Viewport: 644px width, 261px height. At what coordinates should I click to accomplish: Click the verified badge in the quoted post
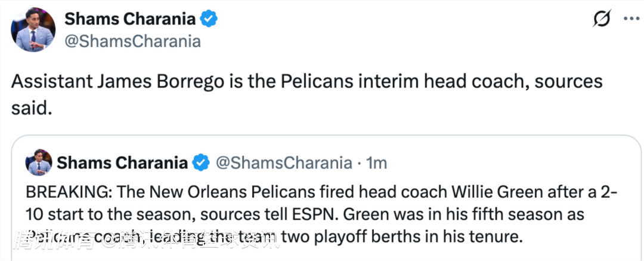click(x=201, y=162)
